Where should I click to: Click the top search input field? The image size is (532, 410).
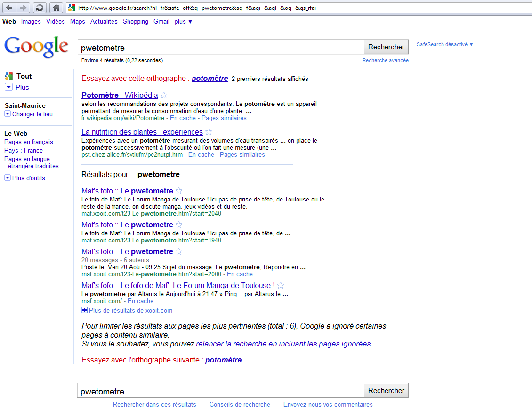[221, 47]
